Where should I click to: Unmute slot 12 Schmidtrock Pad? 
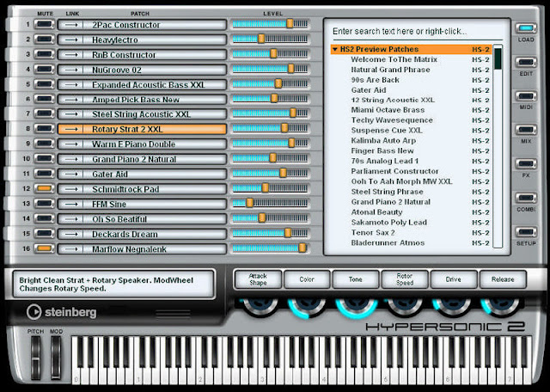pos(44,189)
